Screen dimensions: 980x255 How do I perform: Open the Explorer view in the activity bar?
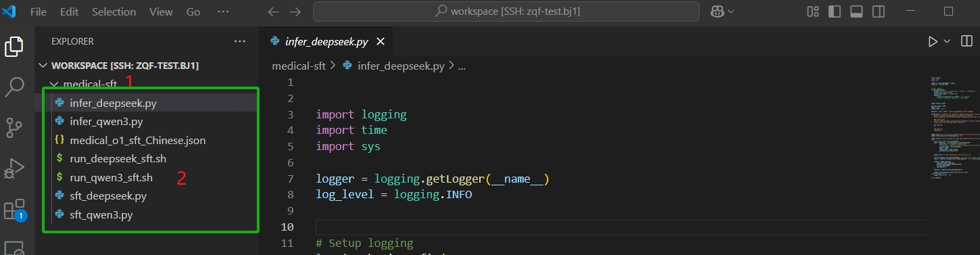pos(15,47)
